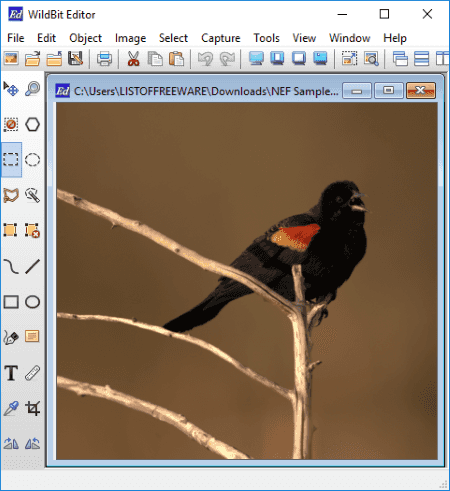Click the Paste clipboard icon
Viewport: 450px width, 491px height.
(x=176, y=59)
